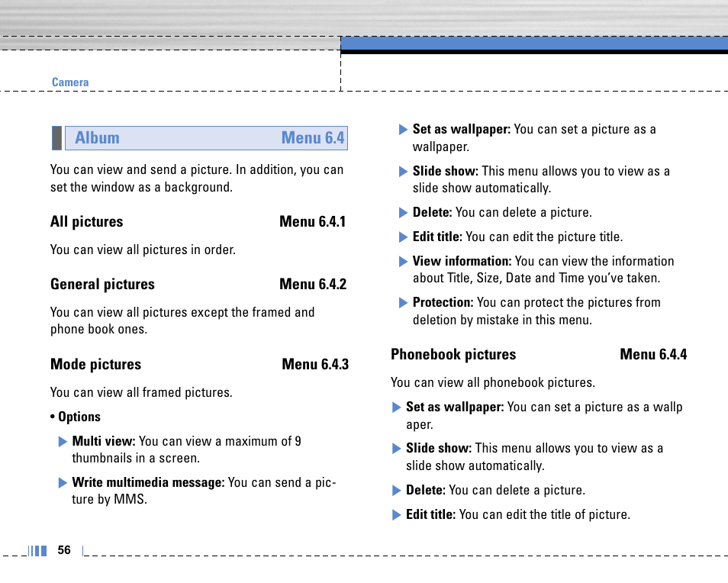728x583 pixels.
Task: Click the All pictures heading
Action: (87, 222)
